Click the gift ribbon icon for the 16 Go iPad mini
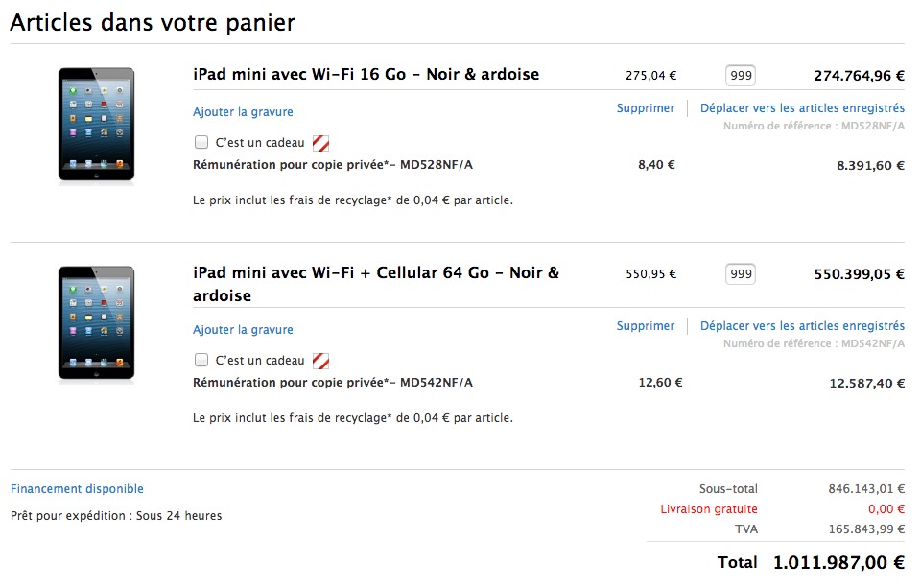921x588 pixels. point(320,143)
